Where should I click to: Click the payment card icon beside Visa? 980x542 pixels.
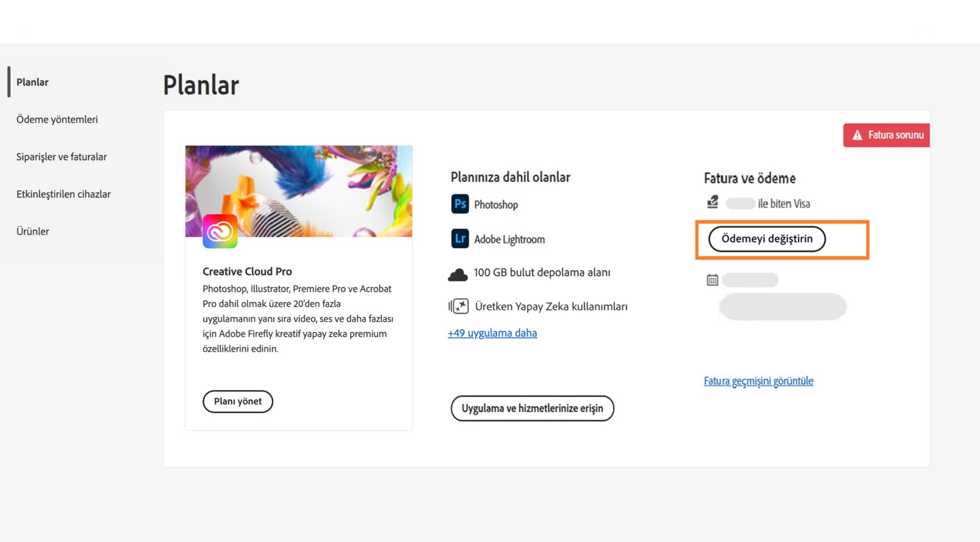(x=713, y=202)
